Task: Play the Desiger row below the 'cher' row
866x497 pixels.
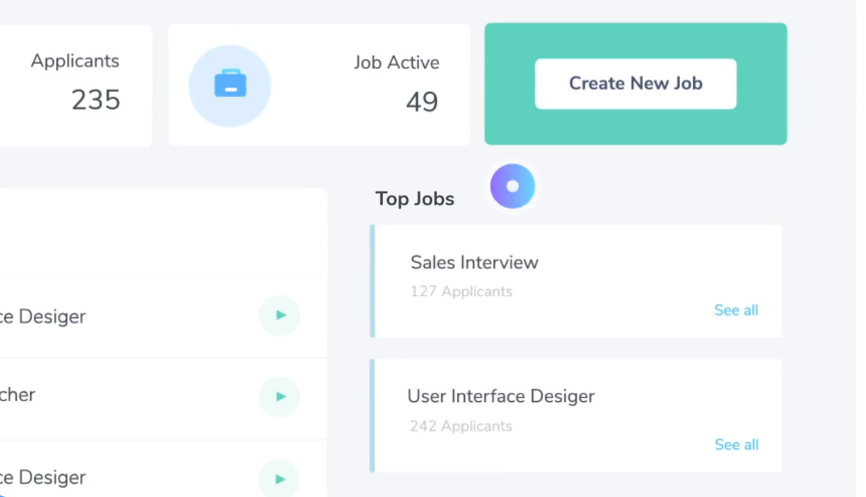Action: tap(280, 479)
